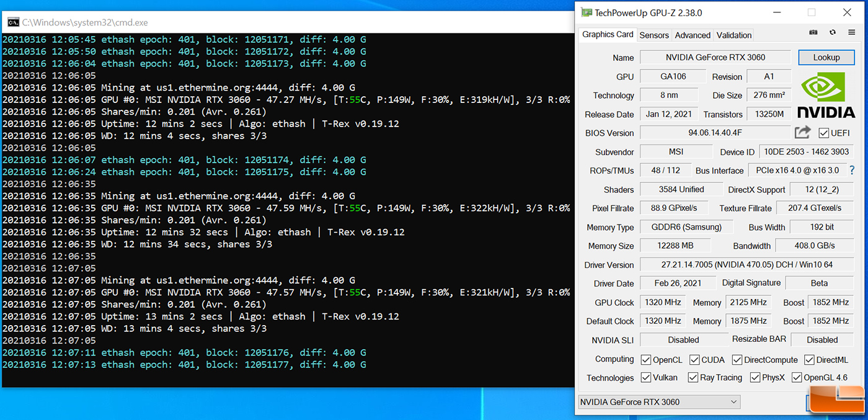This screenshot has height=420, width=868.
Task: Select the Graphics Card tab
Action: pos(608,35)
